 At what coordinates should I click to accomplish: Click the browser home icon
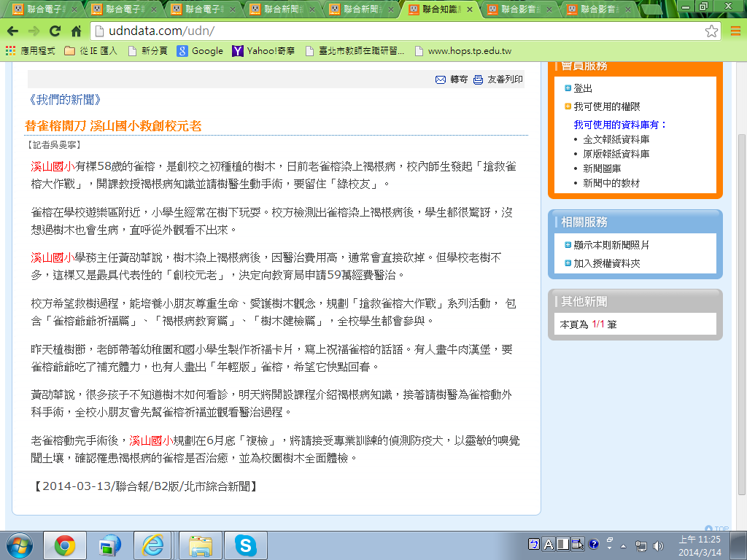(x=76, y=31)
